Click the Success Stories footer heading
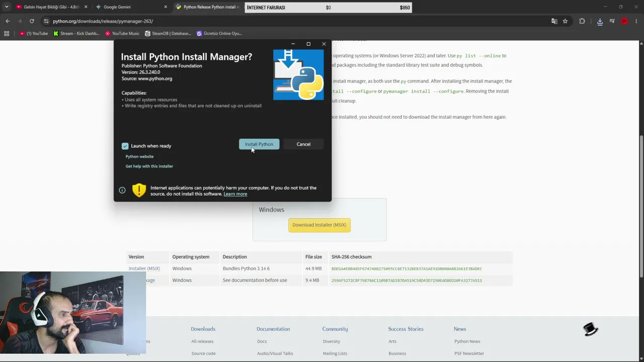The width and height of the screenshot is (644, 362). (406, 329)
